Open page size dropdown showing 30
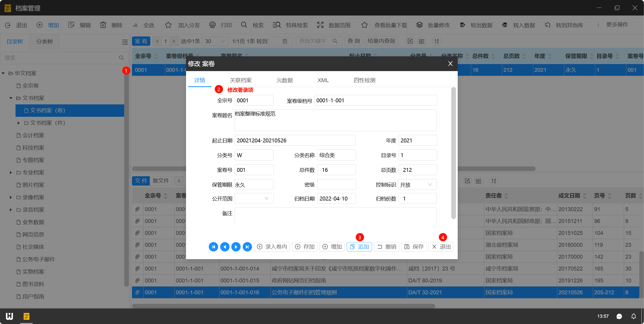 click(x=215, y=41)
